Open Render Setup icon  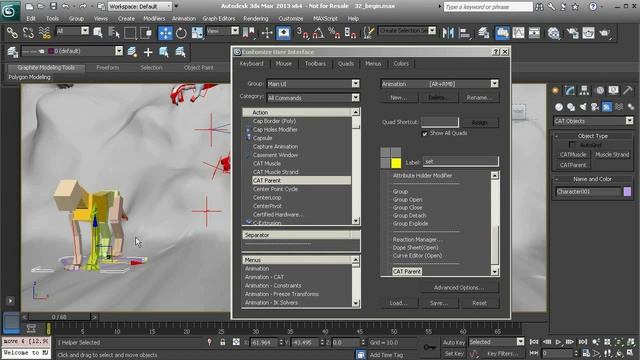tap(572, 33)
